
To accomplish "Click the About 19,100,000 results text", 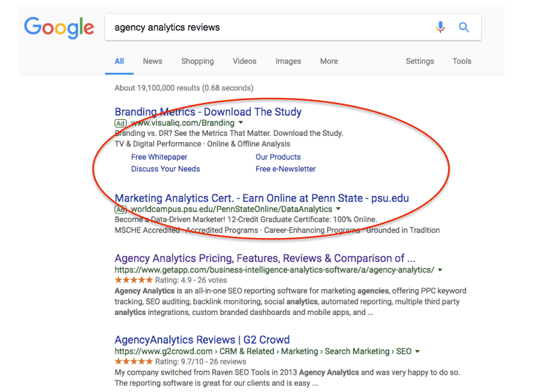I will pyautogui.click(x=183, y=88).
